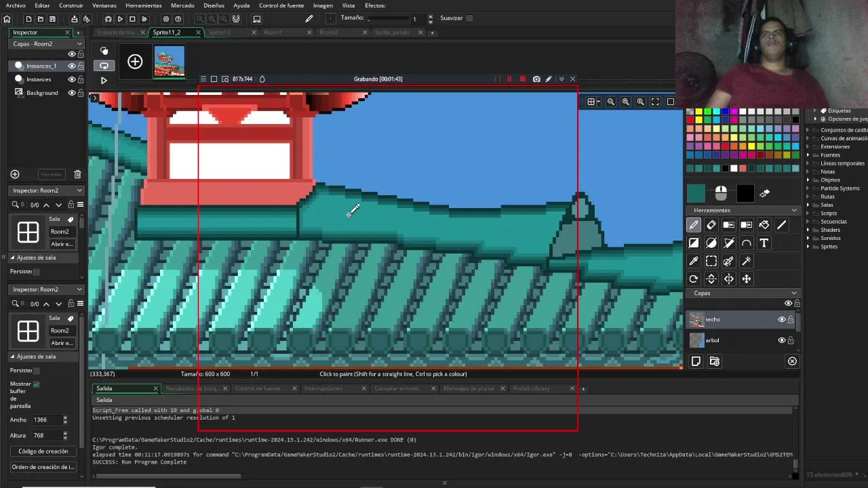Swap the left and right mouse colours
This screenshot has height=488, width=868.
[765, 194]
